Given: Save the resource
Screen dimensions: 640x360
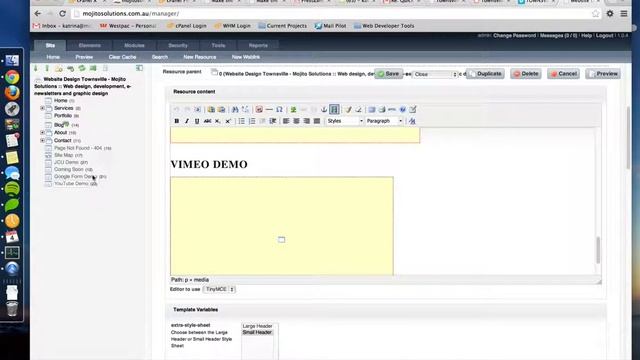Looking at the screenshot, I should [x=389, y=74].
